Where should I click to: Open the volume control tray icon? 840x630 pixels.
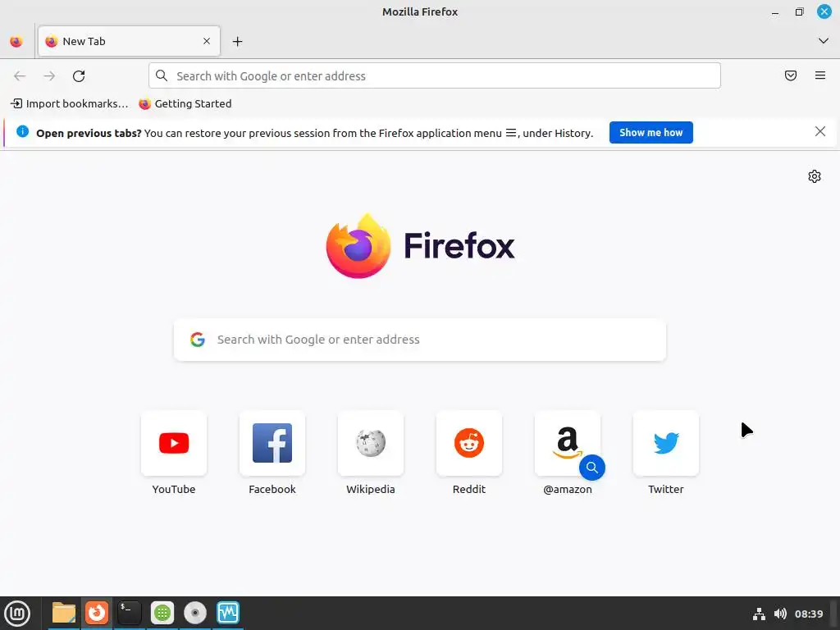pos(781,614)
